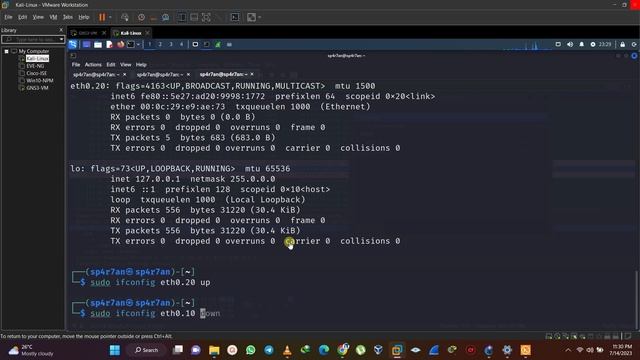Launch the terminal emulator from Kali panel

[x=131, y=44]
